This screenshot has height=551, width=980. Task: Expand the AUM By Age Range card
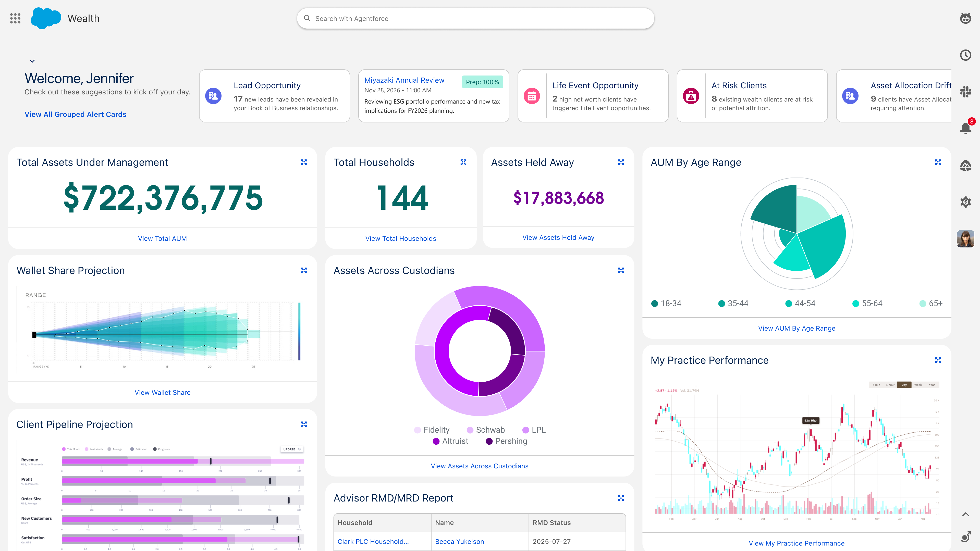click(x=938, y=162)
